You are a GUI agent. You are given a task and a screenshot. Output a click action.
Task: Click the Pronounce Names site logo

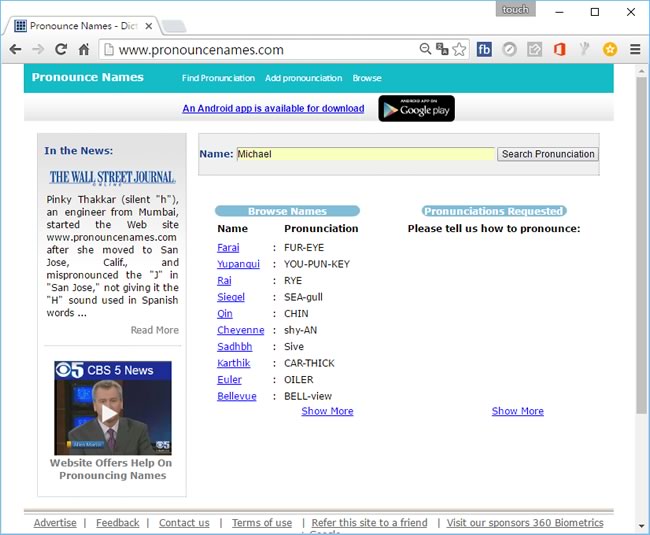coord(87,77)
